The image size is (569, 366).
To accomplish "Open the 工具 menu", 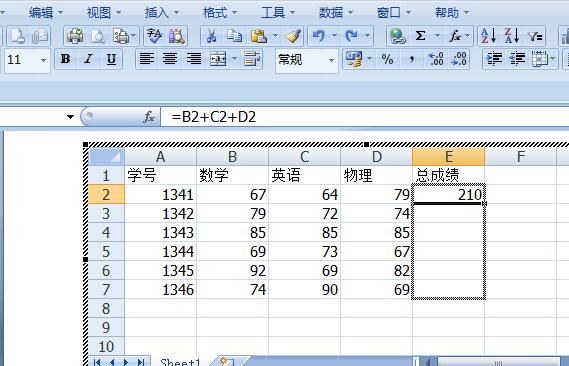I will coord(278,13).
